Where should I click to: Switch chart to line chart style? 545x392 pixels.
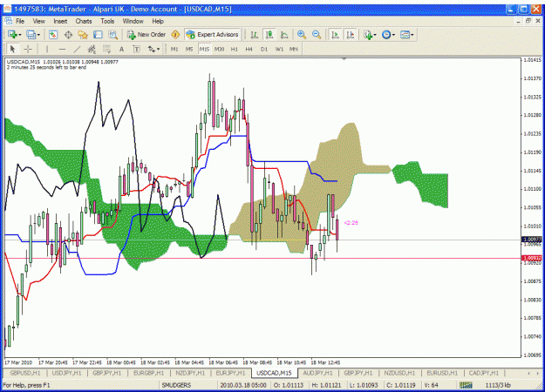pyautogui.click(x=284, y=34)
